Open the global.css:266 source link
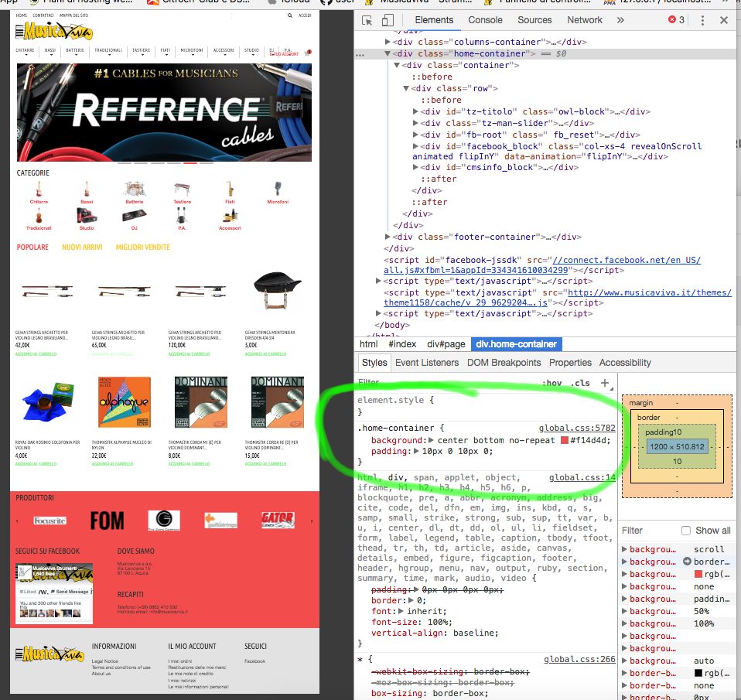Viewport: 741px width, 700px height. pyautogui.click(x=579, y=659)
